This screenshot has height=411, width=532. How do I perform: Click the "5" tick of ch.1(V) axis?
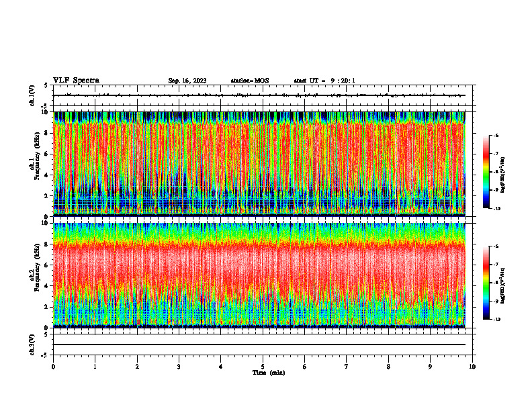pyautogui.click(x=46, y=85)
